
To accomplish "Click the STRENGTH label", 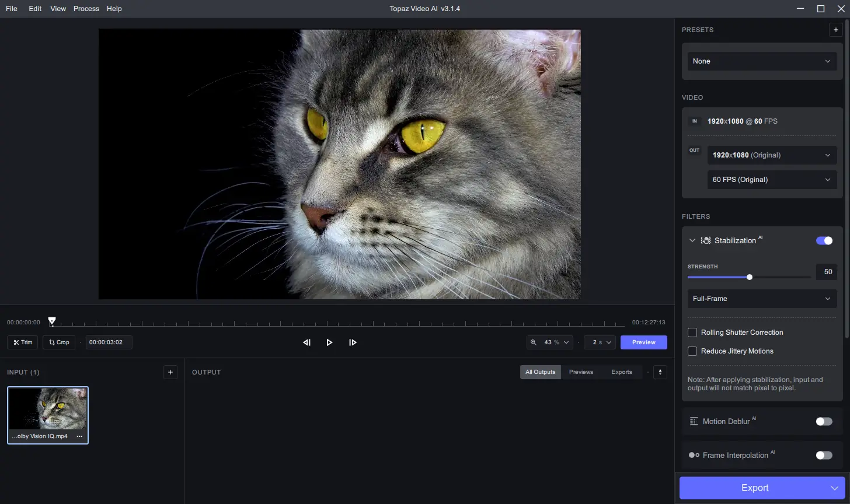I will click(x=703, y=267).
